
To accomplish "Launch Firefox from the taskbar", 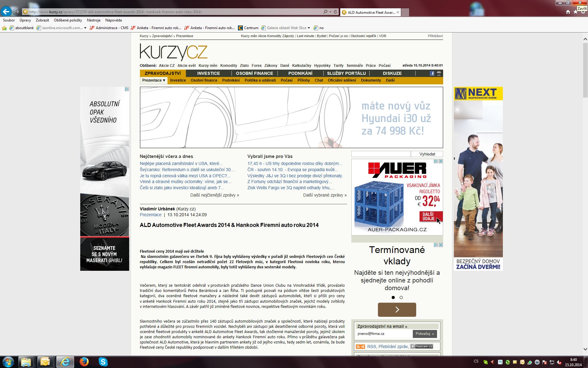I will pyautogui.click(x=84, y=362).
